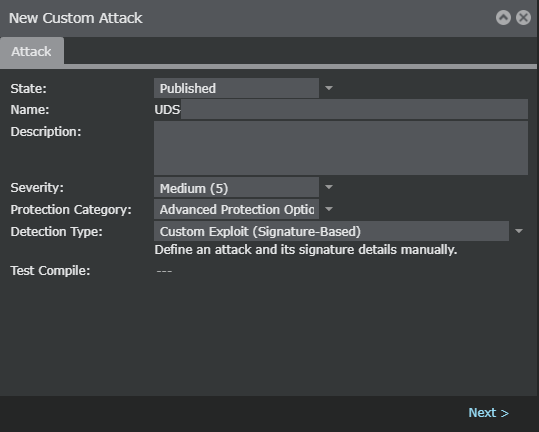Collapse the New Custom Attack dialog
The height and width of the screenshot is (432, 539).
(503, 18)
